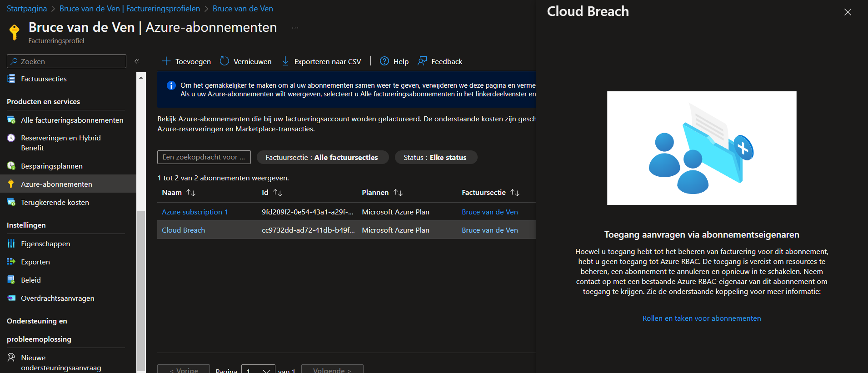The width and height of the screenshot is (868, 373).
Task: Focus the Een zoekopdracht voor filter field
Action: tap(204, 157)
